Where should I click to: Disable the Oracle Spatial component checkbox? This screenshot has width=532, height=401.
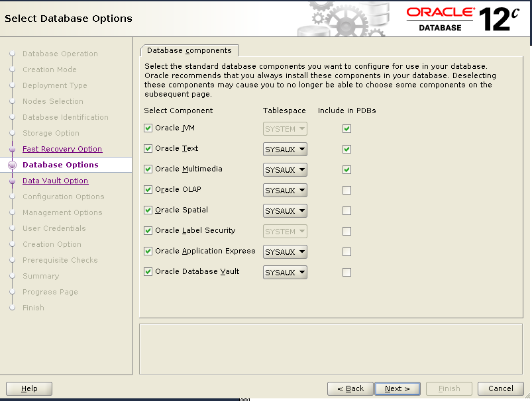[x=148, y=210]
